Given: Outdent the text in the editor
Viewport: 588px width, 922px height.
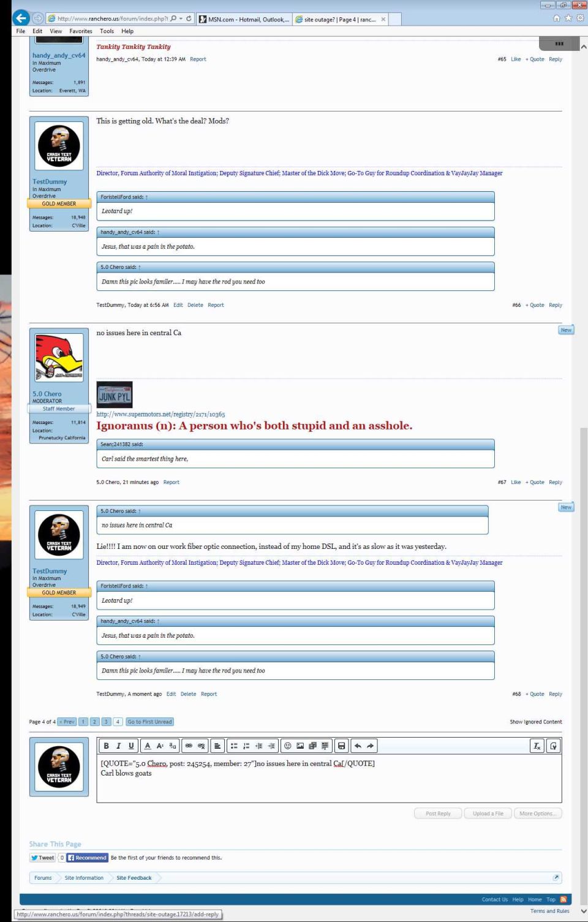Looking at the screenshot, I should 259,746.
